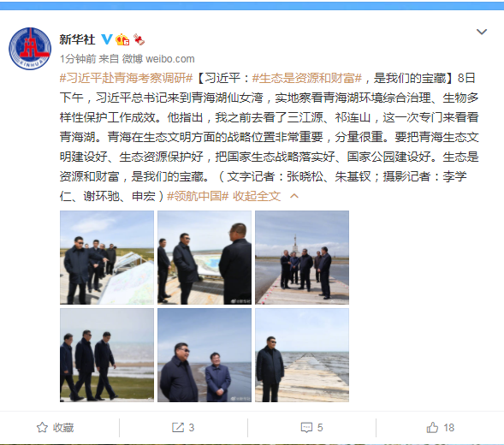Image resolution: width=504 pixels, height=445 pixels.
Task: Click the blue V verification badge
Action: click(107, 39)
